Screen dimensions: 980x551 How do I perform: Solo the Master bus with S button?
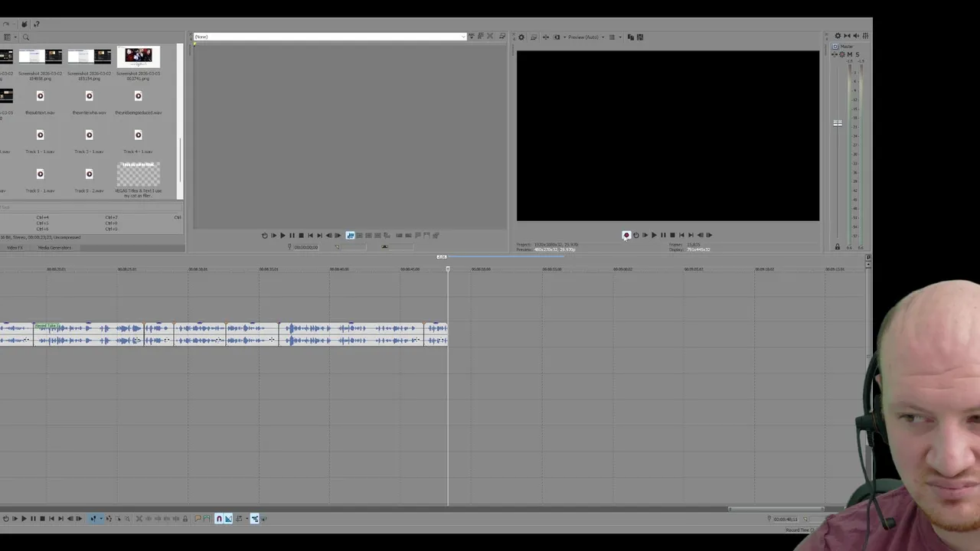coord(857,54)
